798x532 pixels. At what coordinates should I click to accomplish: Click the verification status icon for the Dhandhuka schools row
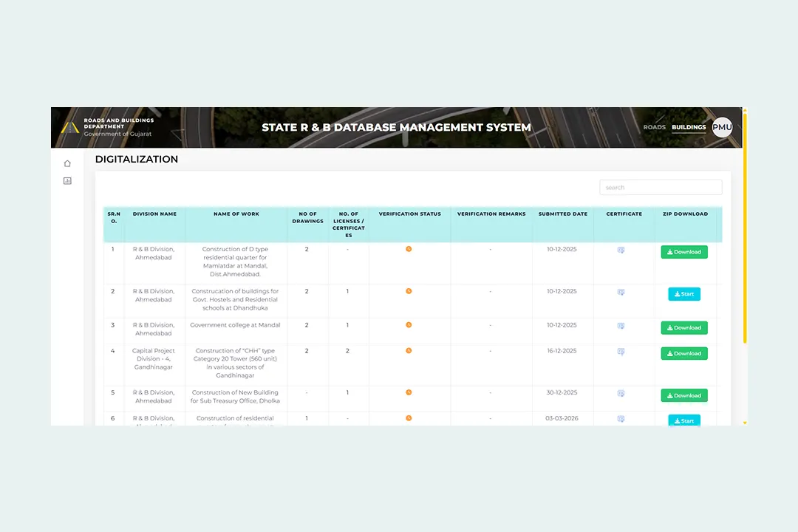[409, 291]
